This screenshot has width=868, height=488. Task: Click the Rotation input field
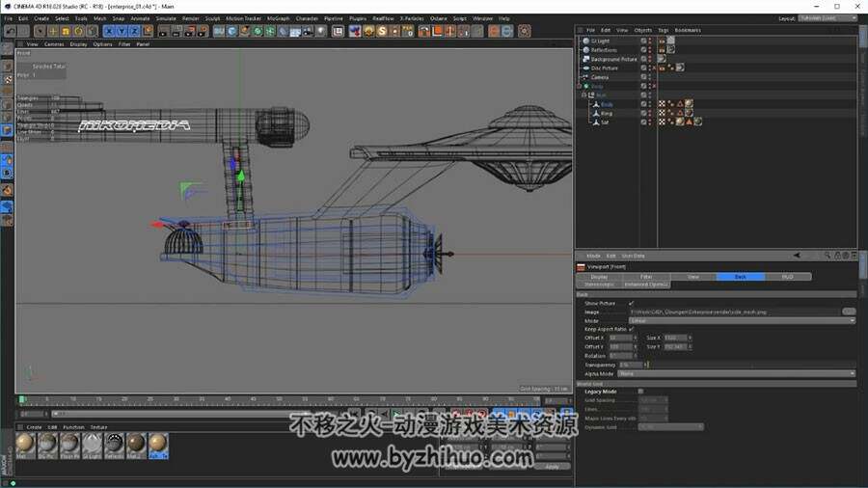(620, 356)
